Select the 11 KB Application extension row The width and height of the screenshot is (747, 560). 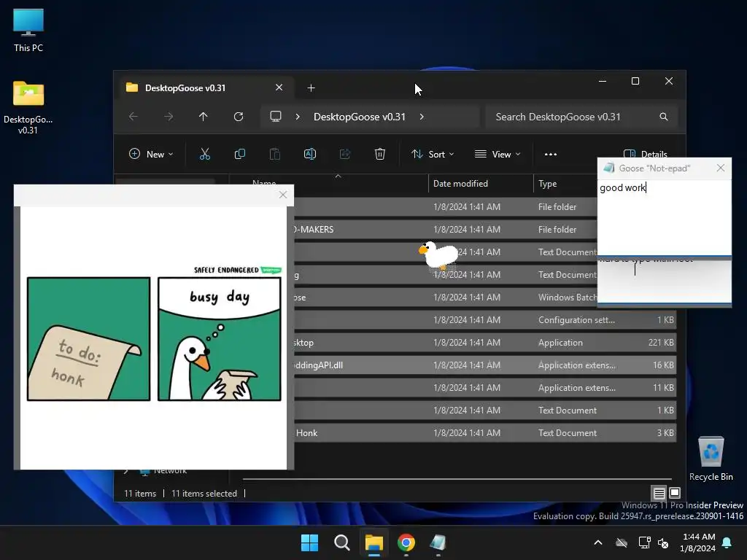point(484,388)
